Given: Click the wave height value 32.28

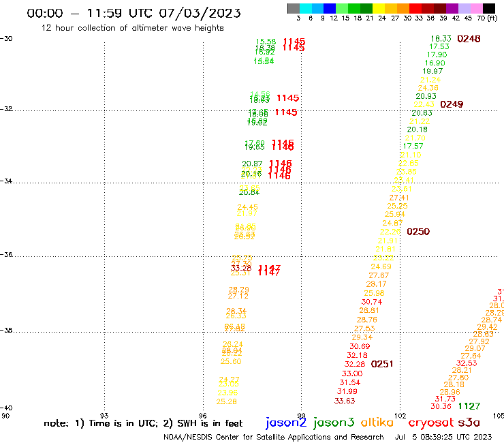Looking at the screenshot, I should [x=355, y=364].
